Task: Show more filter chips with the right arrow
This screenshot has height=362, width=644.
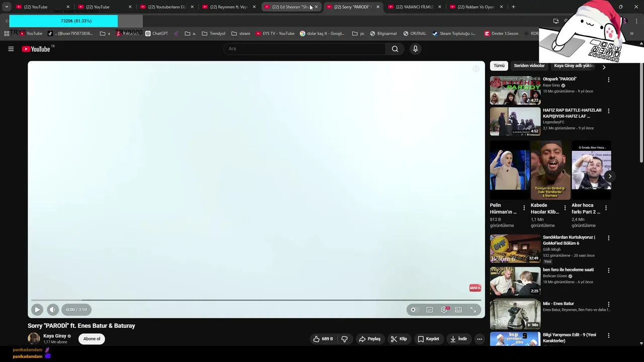Action: [x=604, y=67]
